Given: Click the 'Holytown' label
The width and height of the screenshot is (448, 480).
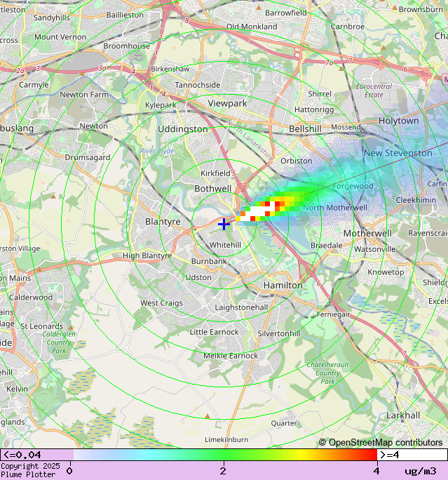Looking at the screenshot, I should pos(399,121).
